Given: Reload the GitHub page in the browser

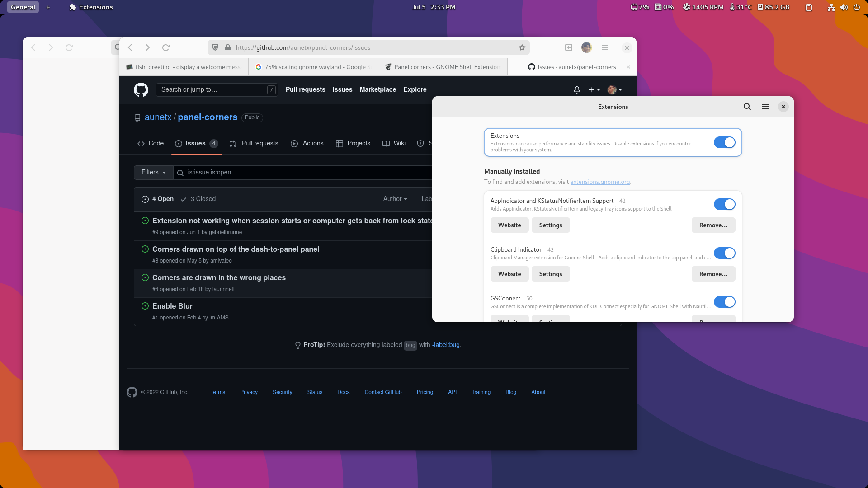Looking at the screenshot, I should [166, 47].
